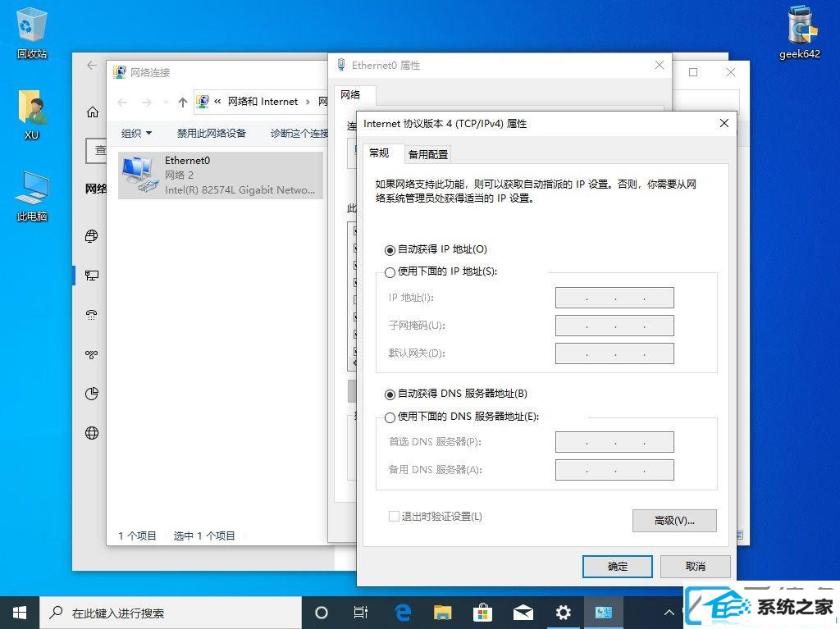Select the Data usage icon in Settings sidebar
The width and height of the screenshot is (840, 629).
point(92,394)
